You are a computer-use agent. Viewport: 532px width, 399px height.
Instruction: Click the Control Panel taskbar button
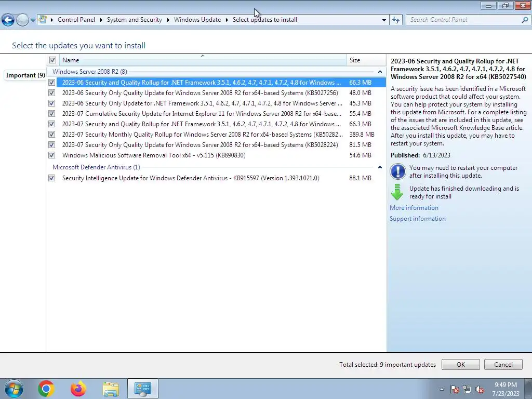143,389
